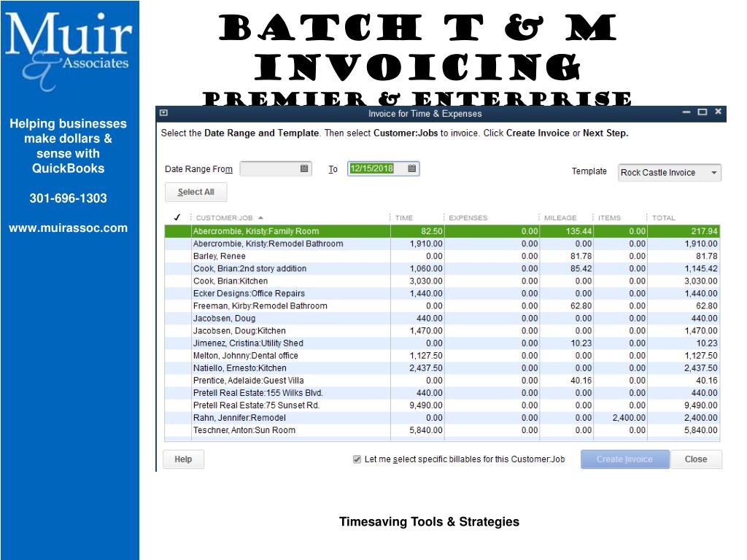The image size is (747, 560).
Task: Select Pretell Real Estate:75 Sunset Rd. row
Action: [x=442, y=405]
